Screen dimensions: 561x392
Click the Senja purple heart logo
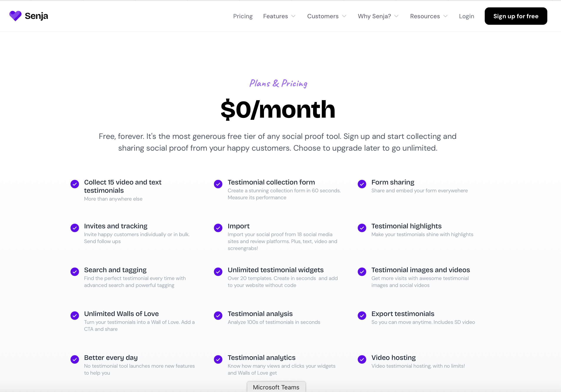[x=15, y=16]
